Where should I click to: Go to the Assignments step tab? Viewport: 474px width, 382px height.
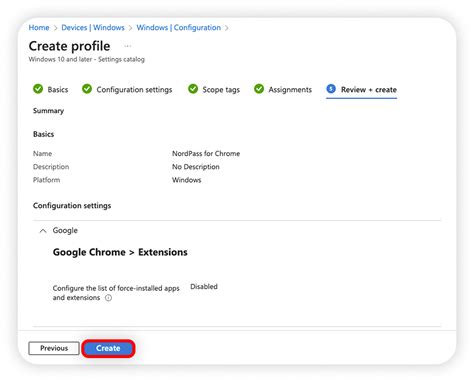coord(283,89)
